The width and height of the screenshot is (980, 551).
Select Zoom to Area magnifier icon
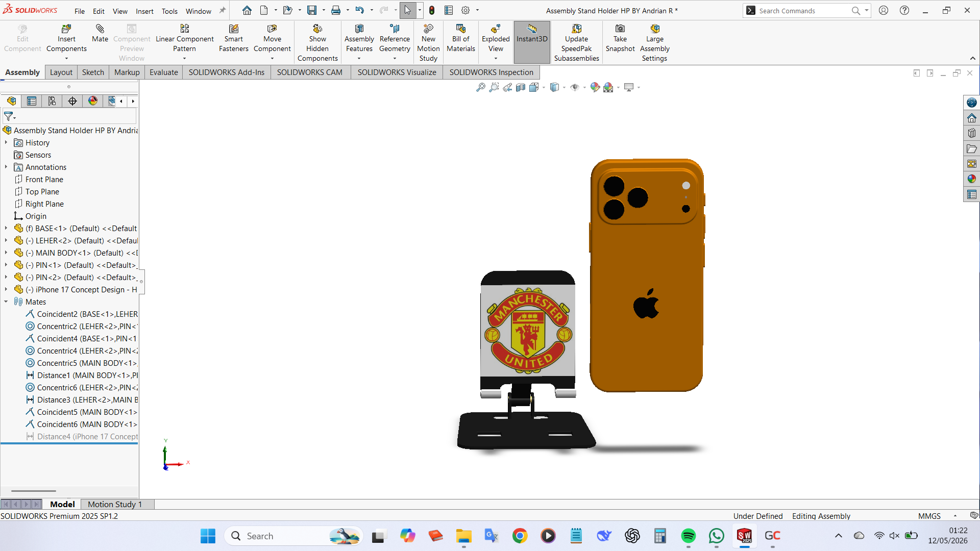click(494, 87)
